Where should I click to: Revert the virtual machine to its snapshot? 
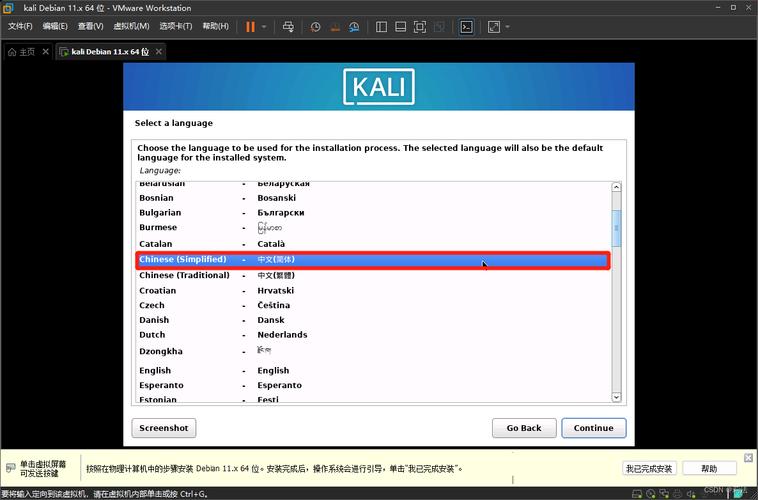(x=335, y=27)
